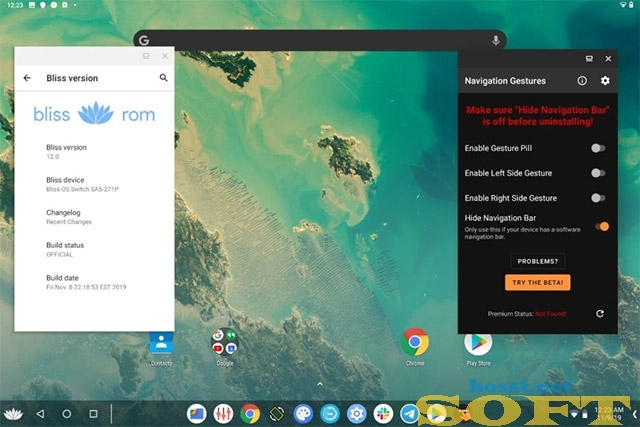640x427 pixels.
Task: Turn off Hide Navigation Bar switch
Action: point(602,227)
